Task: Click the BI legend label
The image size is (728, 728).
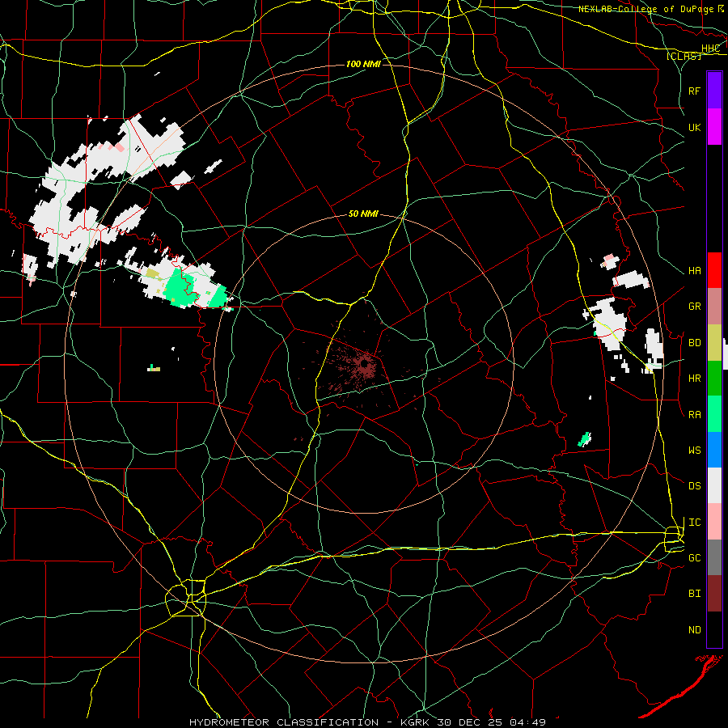Action: coord(694,594)
